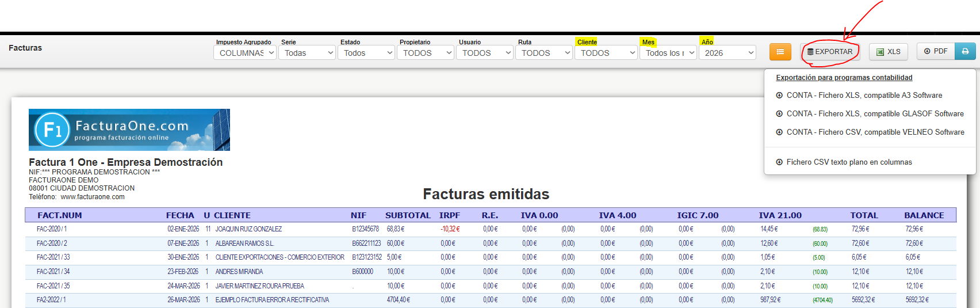Click the total 5692,32 € in TOTAL column
Image resolution: width=980 pixels, height=308 pixels.
click(x=863, y=300)
